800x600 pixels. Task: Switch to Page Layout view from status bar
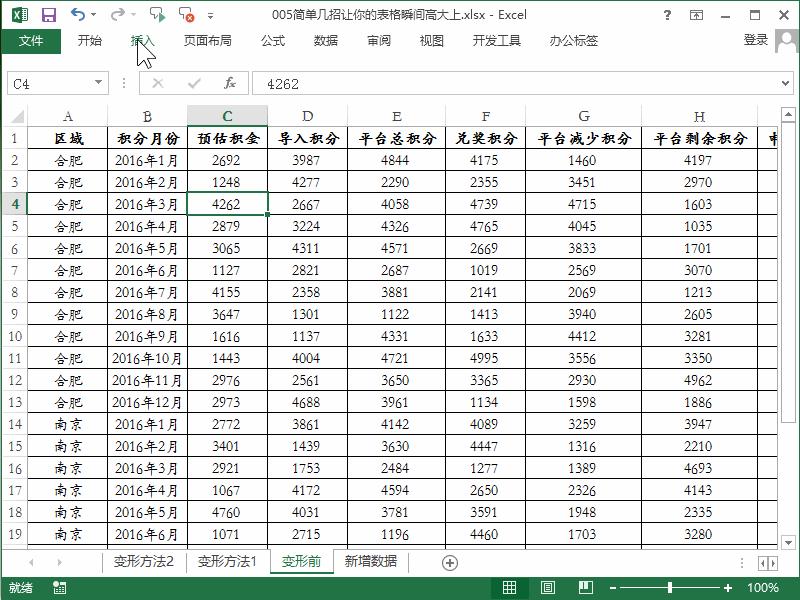tap(548, 585)
